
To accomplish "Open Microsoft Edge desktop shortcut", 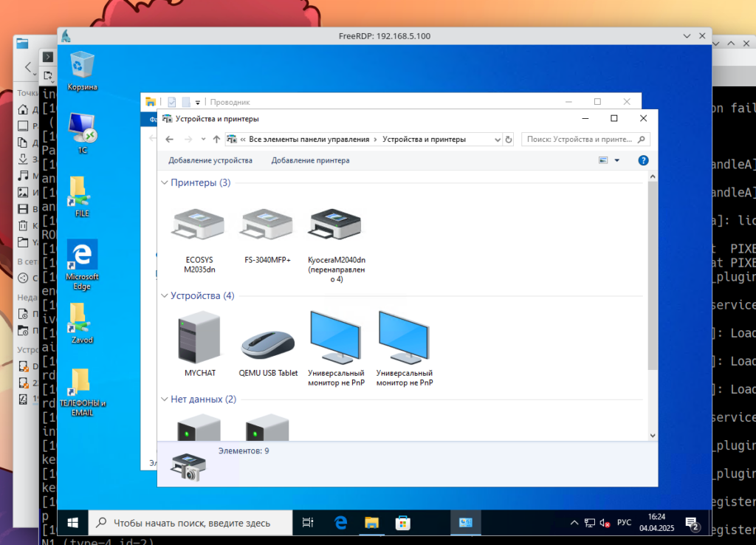I will click(x=82, y=256).
